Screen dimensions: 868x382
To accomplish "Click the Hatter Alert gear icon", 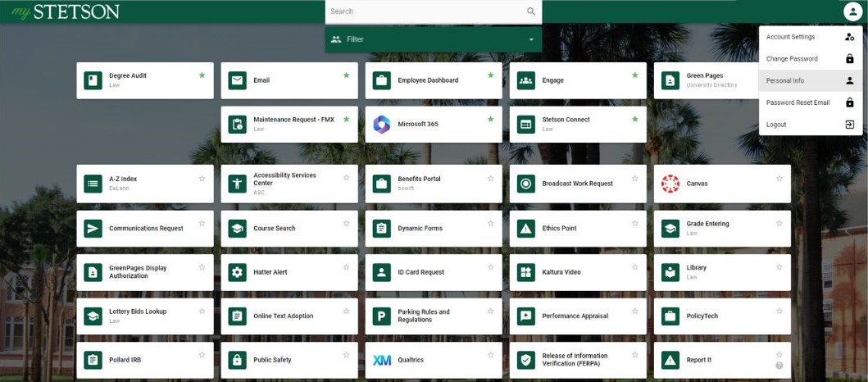I will [x=238, y=272].
